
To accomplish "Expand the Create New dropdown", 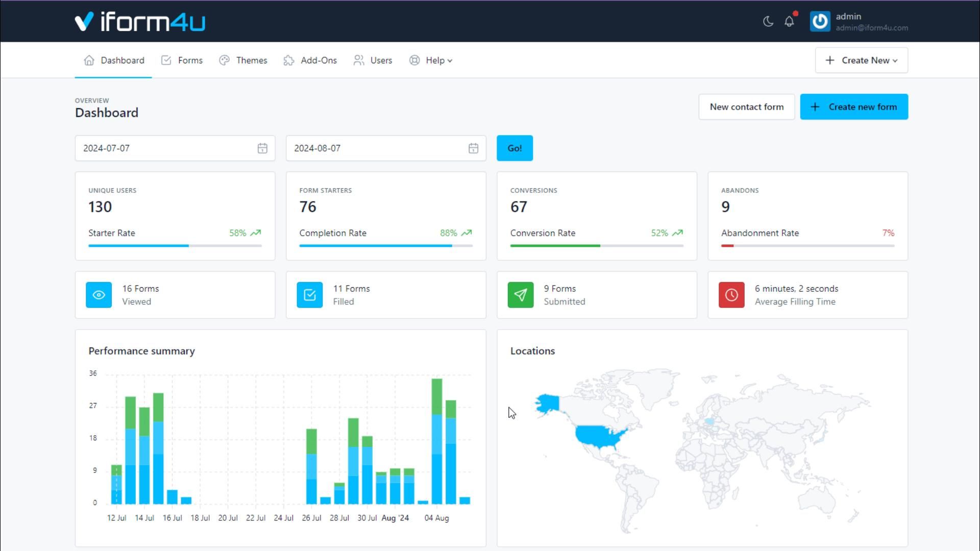I will coord(861,60).
